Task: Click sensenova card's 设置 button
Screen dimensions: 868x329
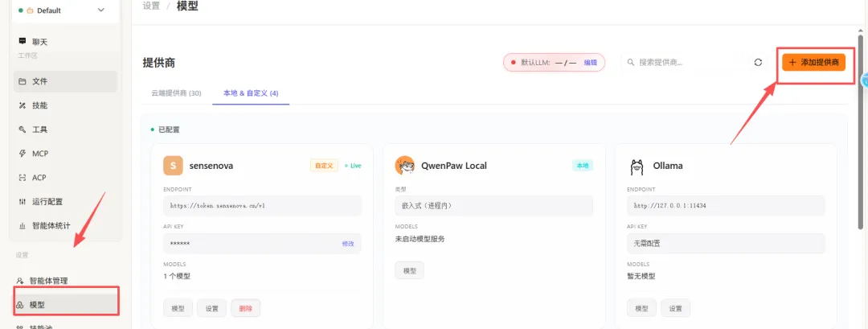Action: click(211, 308)
